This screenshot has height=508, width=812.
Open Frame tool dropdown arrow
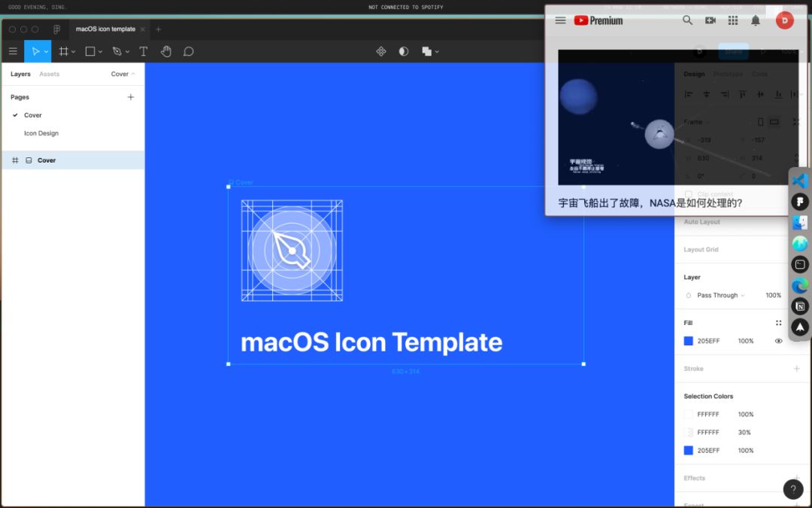coord(74,52)
